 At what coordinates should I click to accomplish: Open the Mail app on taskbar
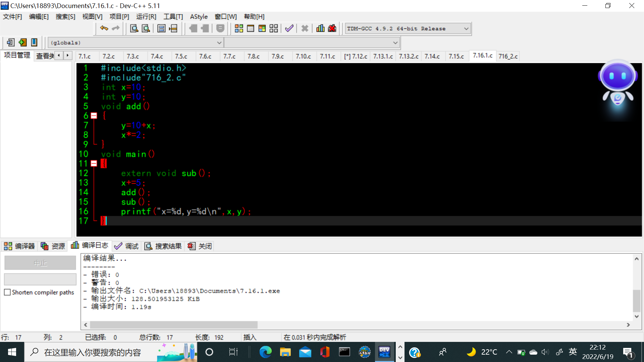[305, 352]
